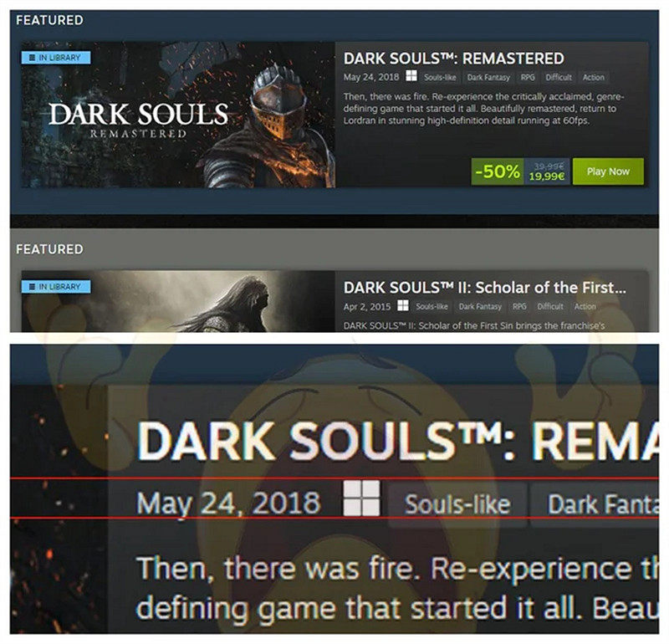The height and width of the screenshot is (644, 669).
Task: Click the Souls-like tag under Dark Souls II
Action: 432,306
